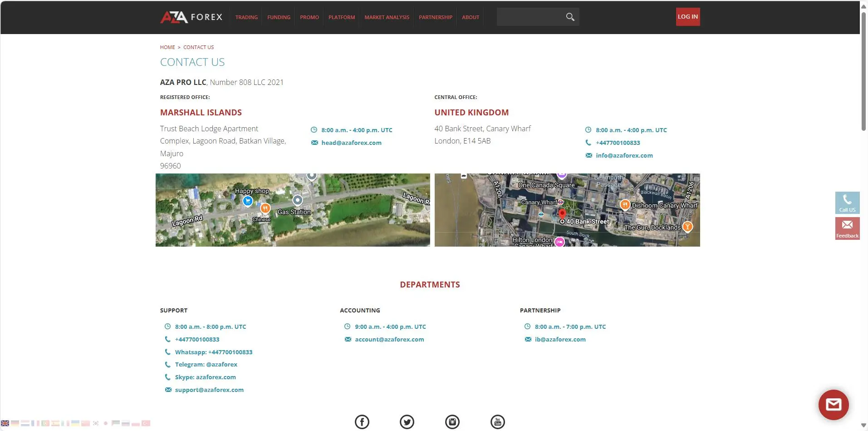868x431 pixels.
Task: Go to Home via breadcrumb
Action: pyautogui.click(x=167, y=47)
